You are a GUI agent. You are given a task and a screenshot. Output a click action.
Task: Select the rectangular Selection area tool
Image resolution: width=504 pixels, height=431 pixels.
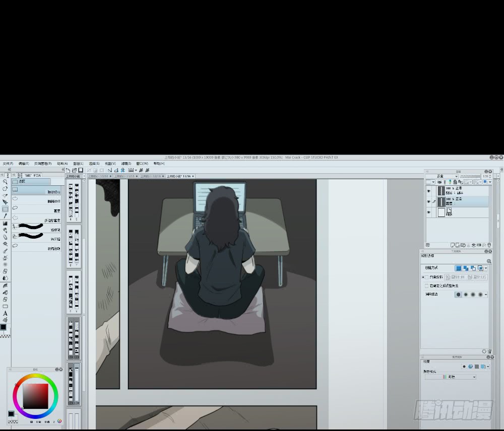pos(5,209)
